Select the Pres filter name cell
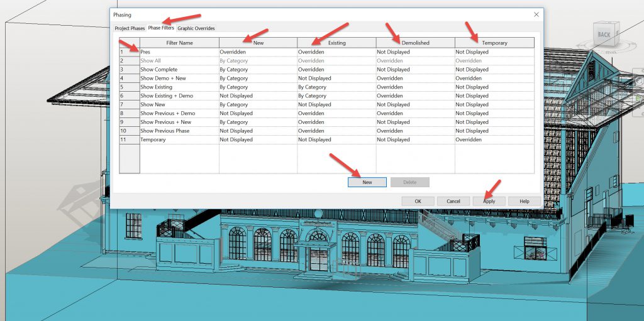Viewport: 644px width, 321px height. (179, 52)
